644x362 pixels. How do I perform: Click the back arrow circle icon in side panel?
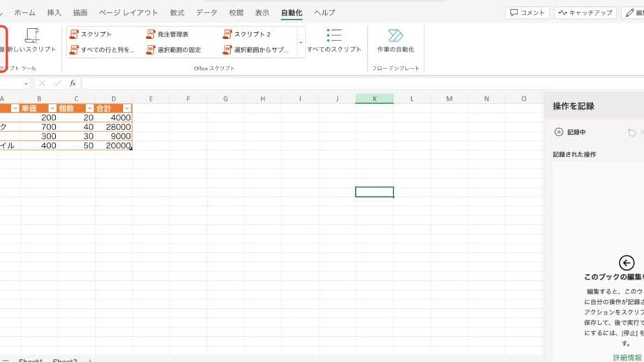pos(627,263)
